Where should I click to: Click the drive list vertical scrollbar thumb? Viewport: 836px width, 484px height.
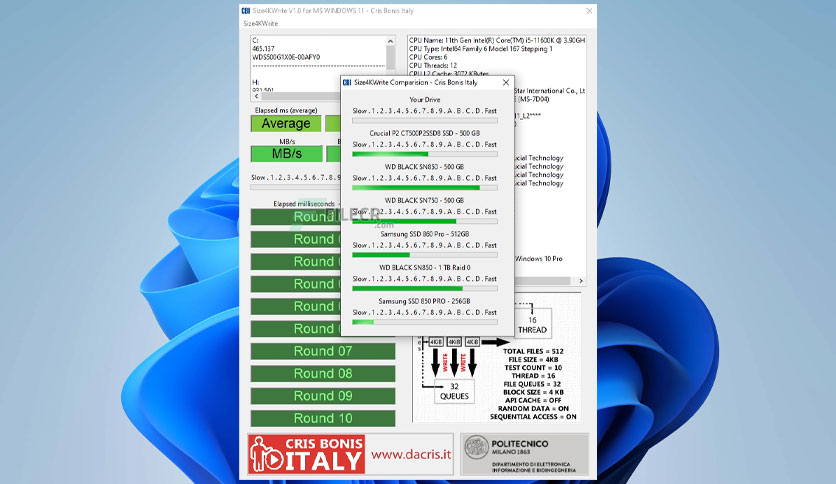[390, 57]
